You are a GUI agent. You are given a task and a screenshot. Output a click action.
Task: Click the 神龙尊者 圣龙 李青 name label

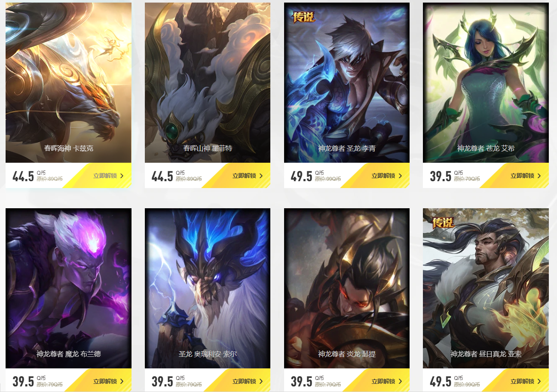pyautogui.click(x=347, y=149)
